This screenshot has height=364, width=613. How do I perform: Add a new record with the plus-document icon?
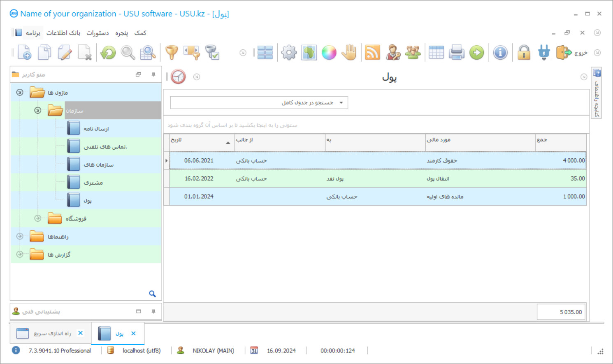pyautogui.click(x=23, y=52)
